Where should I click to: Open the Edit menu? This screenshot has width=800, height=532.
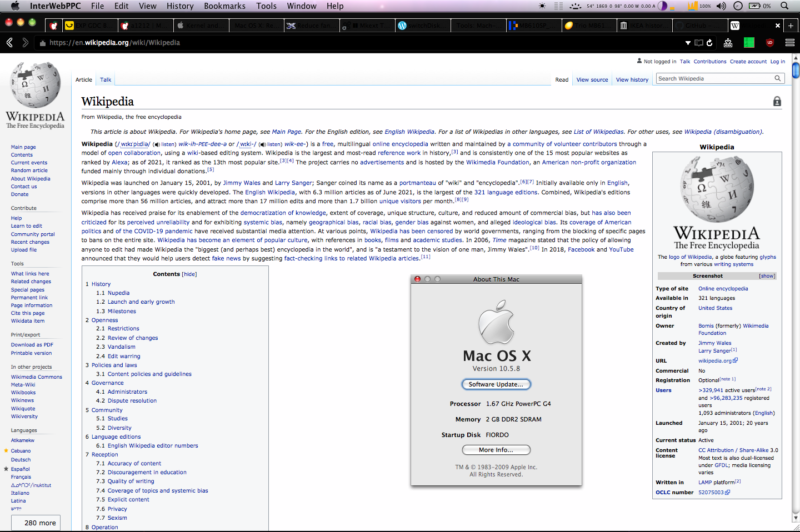(121, 6)
